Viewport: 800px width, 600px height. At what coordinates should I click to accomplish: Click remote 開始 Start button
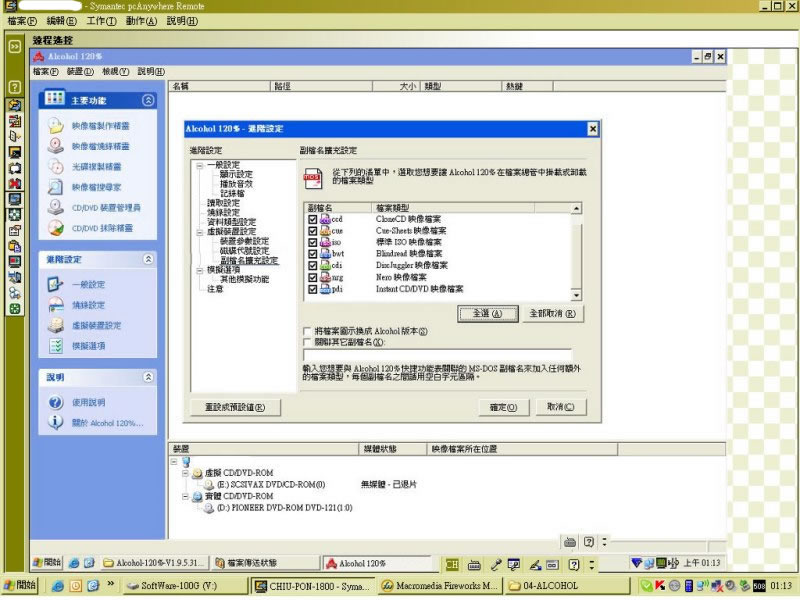point(47,563)
